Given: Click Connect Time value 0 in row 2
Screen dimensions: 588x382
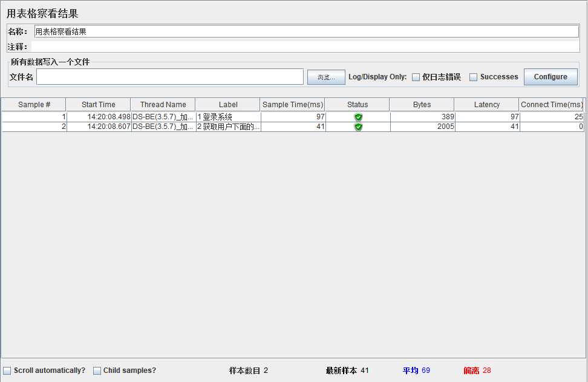Looking at the screenshot, I should pos(552,127).
